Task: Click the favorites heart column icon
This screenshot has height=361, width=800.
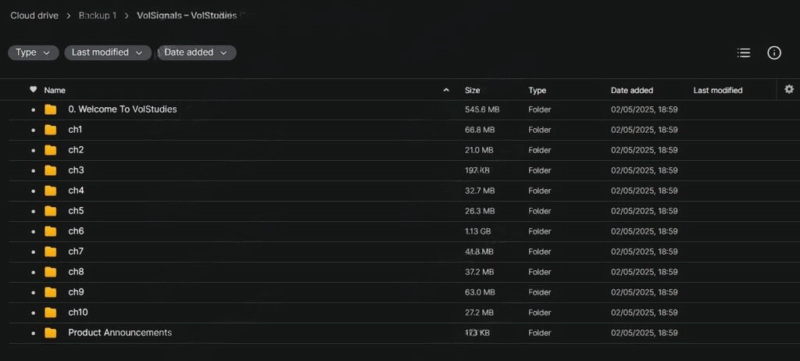Action: (33, 90)
